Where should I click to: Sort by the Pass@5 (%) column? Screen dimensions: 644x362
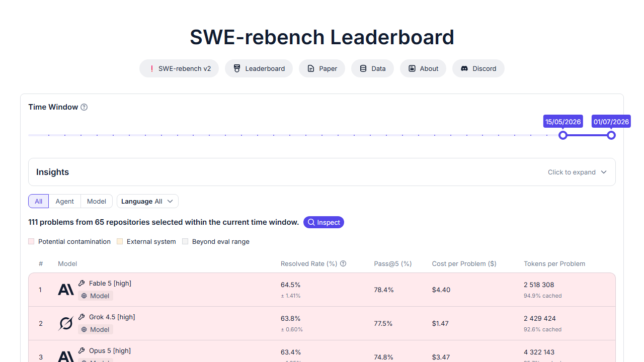tap(393, 263)
